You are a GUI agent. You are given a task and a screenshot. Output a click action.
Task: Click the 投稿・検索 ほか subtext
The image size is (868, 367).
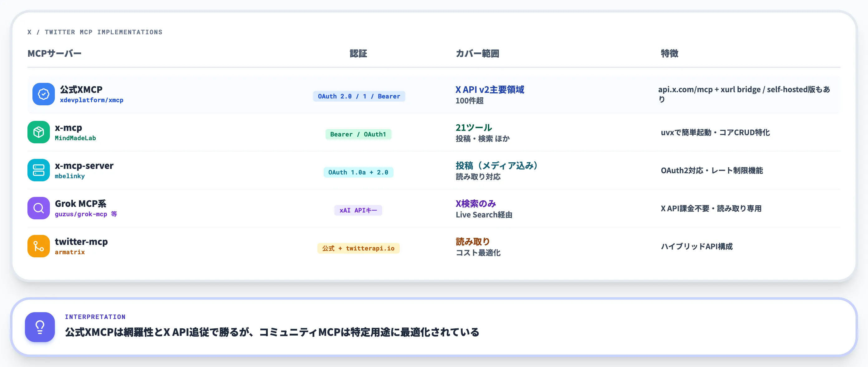(x=483, y=139)
